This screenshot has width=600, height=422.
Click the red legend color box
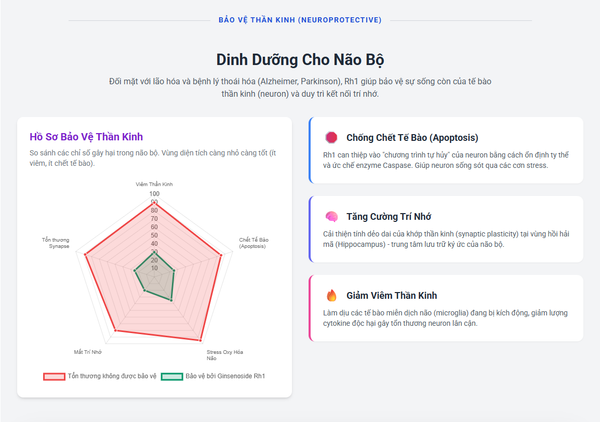[x=53, y=376]
